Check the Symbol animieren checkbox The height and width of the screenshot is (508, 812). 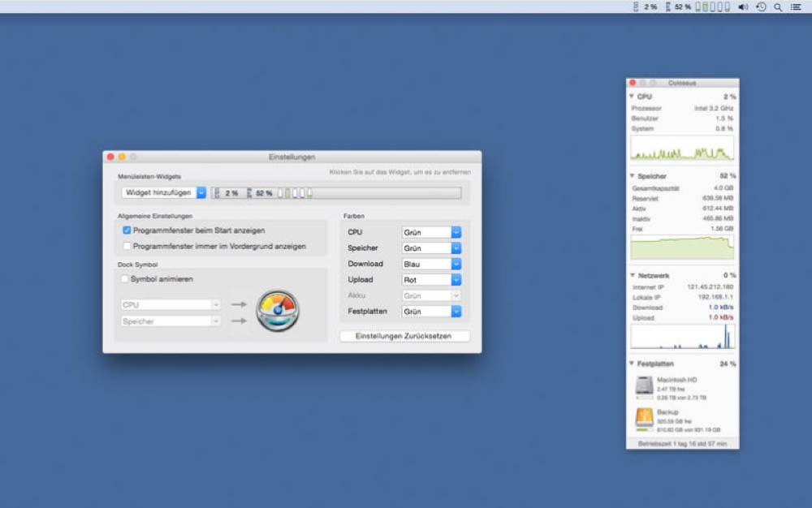coord(125,279)
